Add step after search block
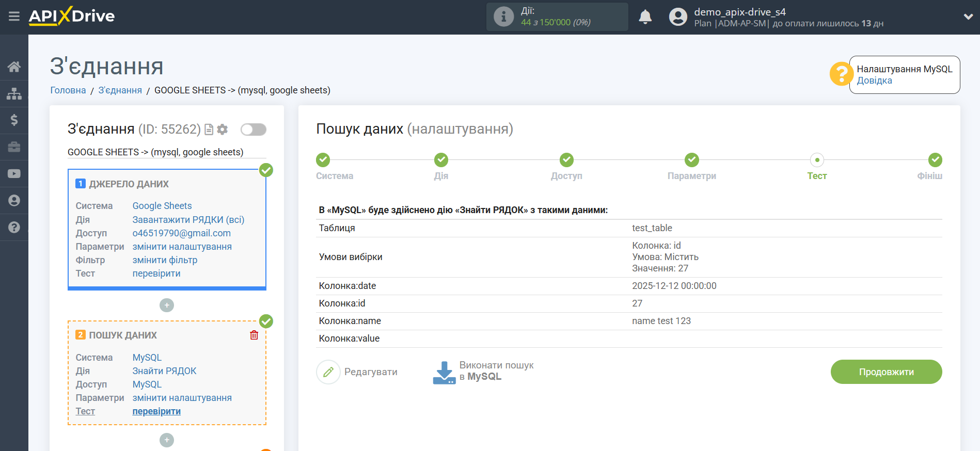Image resolution: width=980 pixels, height=451 pixels. point(167,440)
